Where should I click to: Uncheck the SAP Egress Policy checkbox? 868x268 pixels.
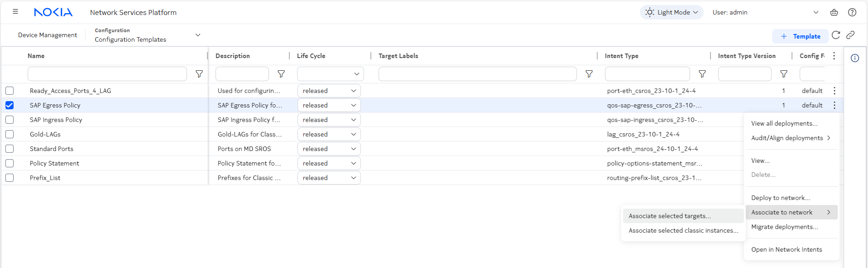[x=10, y=105]
